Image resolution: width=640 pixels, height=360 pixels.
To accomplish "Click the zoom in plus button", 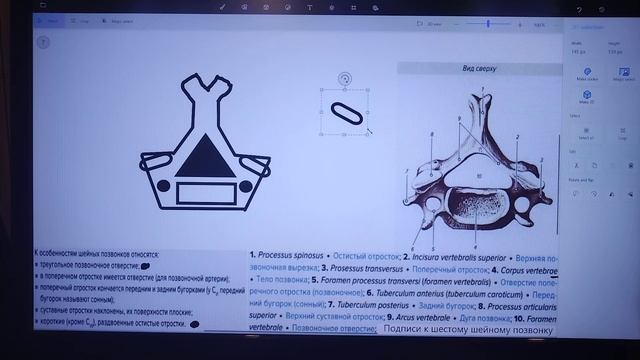I will point(520,25).
